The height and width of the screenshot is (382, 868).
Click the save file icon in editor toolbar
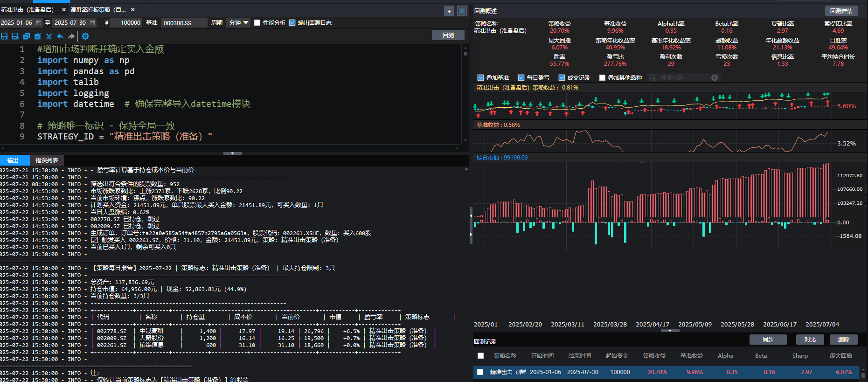pyautogui.click(x=4, y=36)
